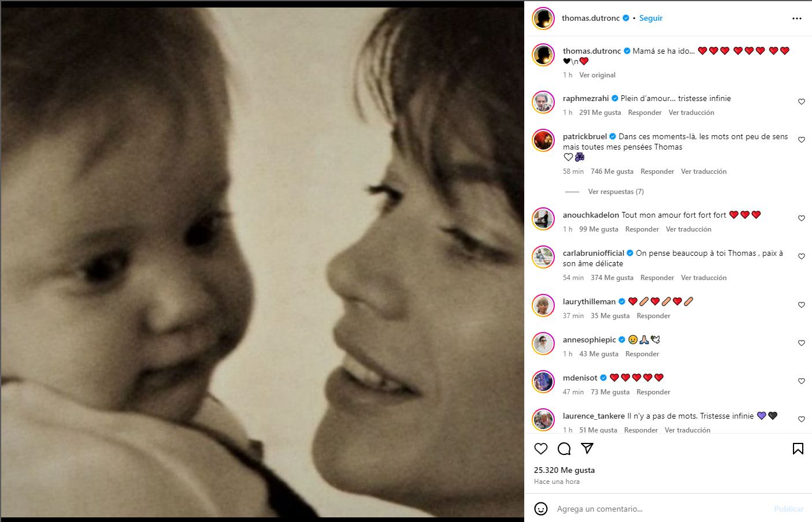The width and height of the screenshot is (812, 522).
Task: Share the post via paper plane icon
Action: coord(587,449)
